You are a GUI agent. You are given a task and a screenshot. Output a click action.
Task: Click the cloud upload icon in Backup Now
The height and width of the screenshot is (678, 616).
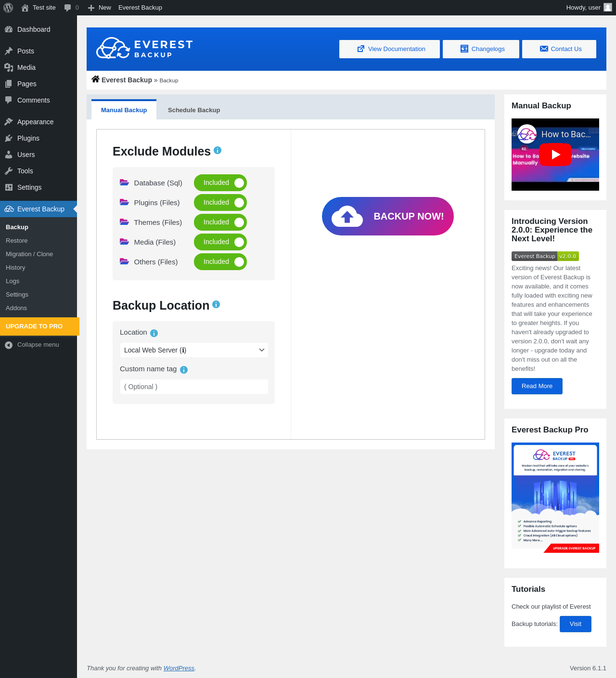347,216
